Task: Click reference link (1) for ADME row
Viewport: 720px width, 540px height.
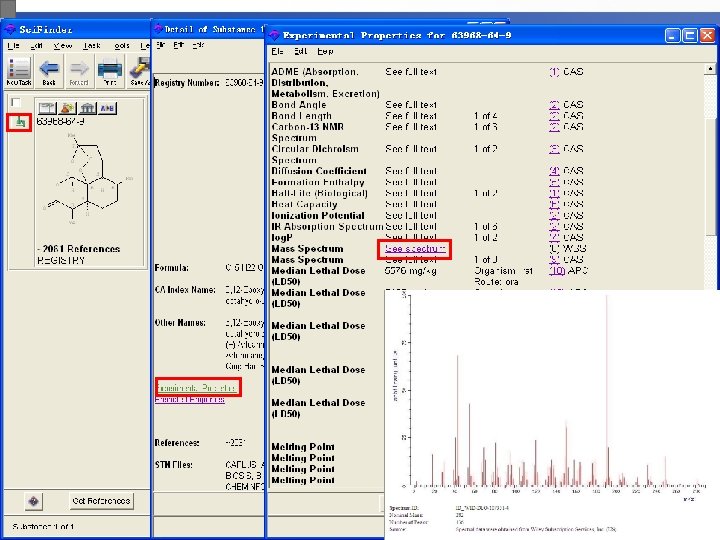Action: point(554,72)
